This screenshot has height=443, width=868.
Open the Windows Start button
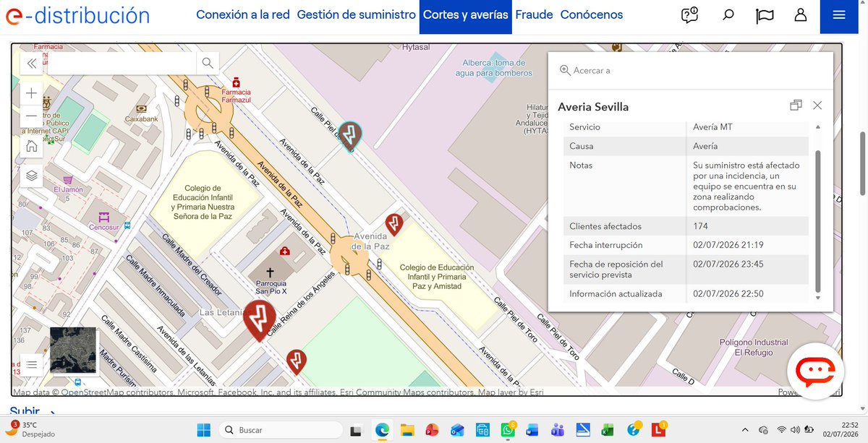[x=205, y=429]
